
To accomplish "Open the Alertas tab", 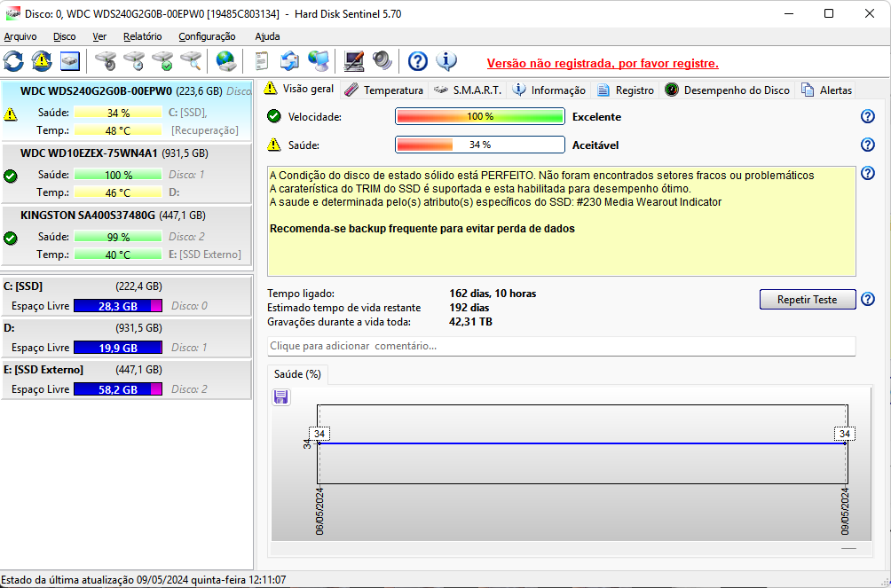I will [x=826, y=90].
